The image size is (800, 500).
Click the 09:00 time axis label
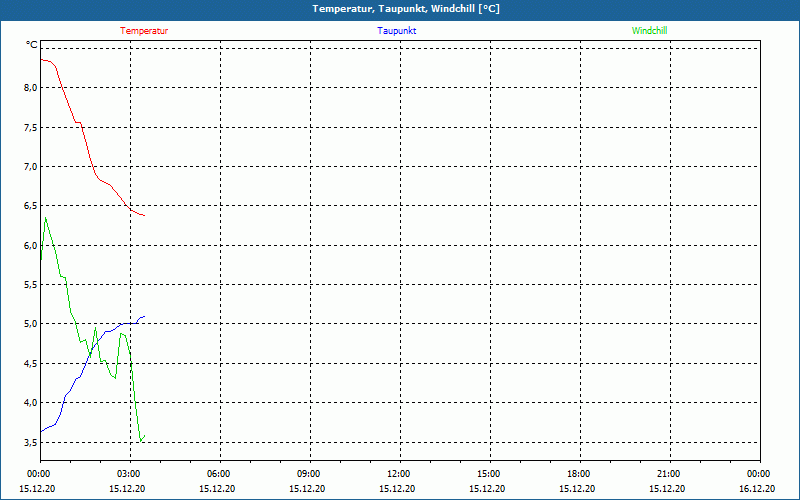(310, 474)
